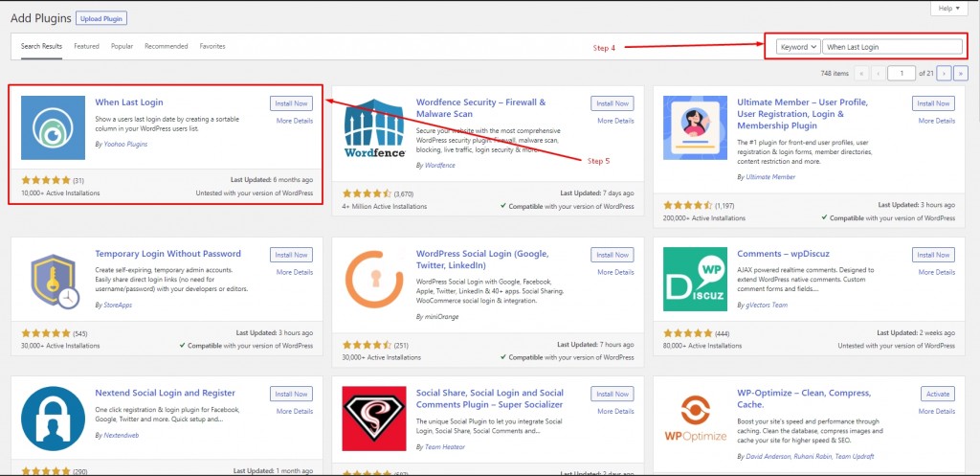Open WordPress Social Login title link
Viewport: 980px width, 476px height.
482,260
